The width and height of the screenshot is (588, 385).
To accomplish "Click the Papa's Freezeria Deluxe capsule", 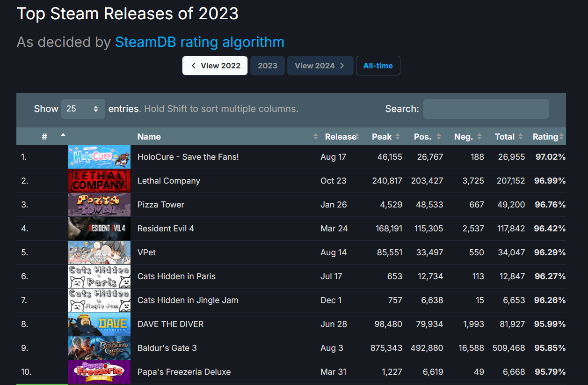I will (x=99, y=371).
